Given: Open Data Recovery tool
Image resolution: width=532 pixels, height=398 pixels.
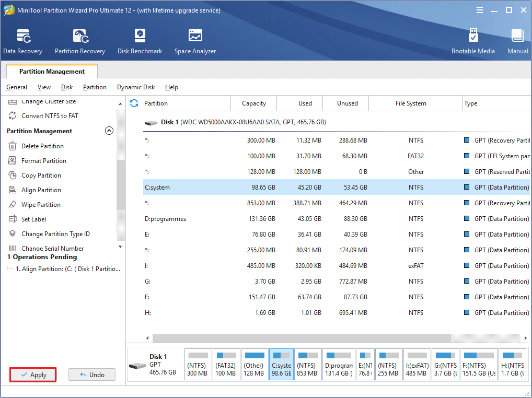Looking at the screenshot, I should [22, 41].
